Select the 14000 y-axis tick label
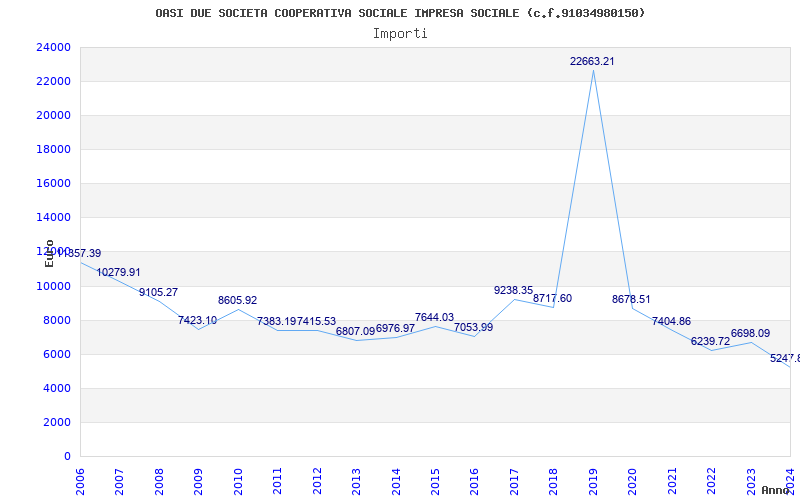This screenshot has height=500, width=800. pyautogui.click(x=54, y=218)
